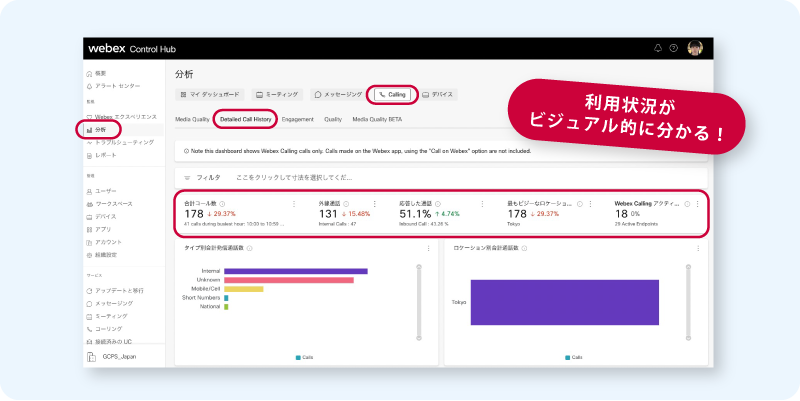Select the Calling analytics tab
Viewport: 800px width, 401px height.
(x=392, y=94)
